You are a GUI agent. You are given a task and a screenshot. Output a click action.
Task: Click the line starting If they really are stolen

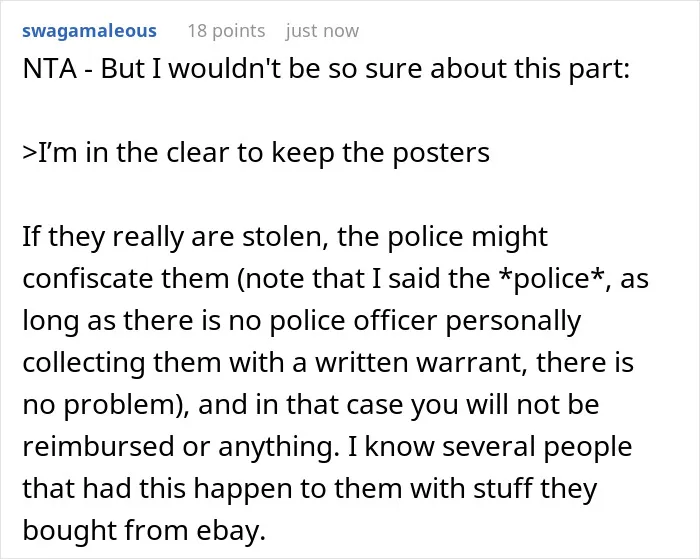[285, 237]
